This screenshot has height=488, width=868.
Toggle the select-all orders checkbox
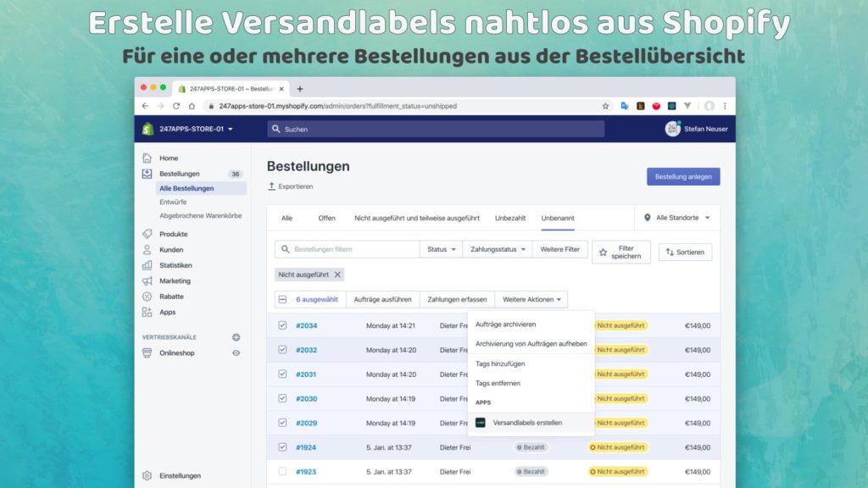tap(282, 299)
